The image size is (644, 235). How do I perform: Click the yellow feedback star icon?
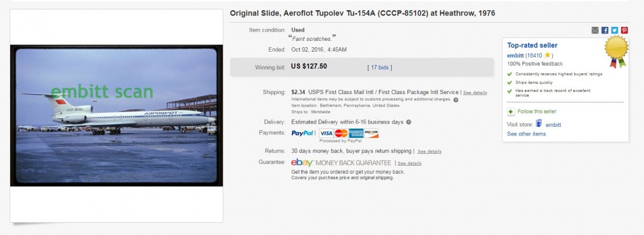point(547,55)
